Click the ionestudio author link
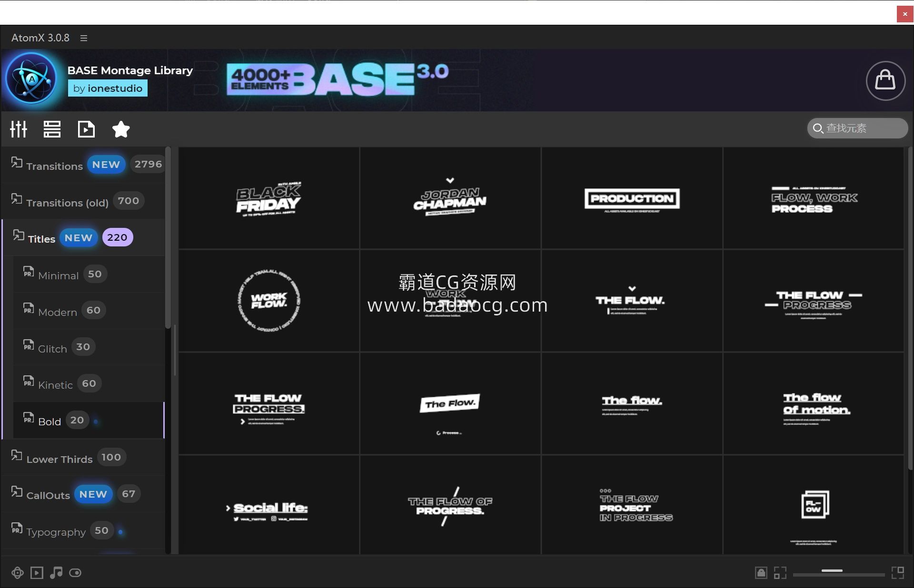Screen dimensions: 914x588 click(x=108, y=88)
